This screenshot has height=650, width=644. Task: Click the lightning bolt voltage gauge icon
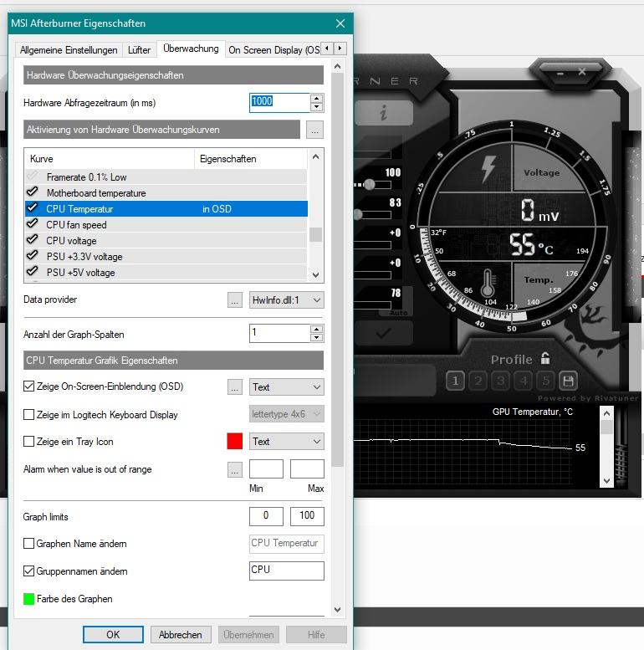click(488, 169)
